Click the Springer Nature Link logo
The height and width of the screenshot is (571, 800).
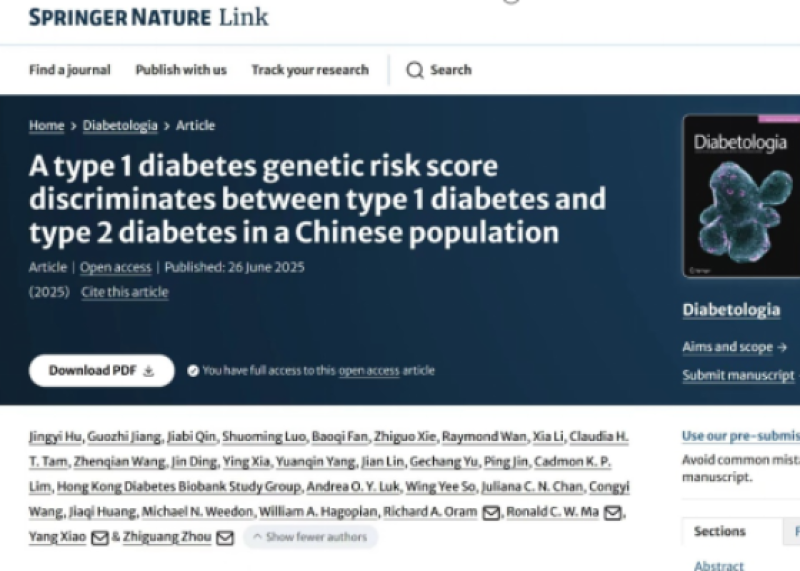(x=148, y=17)
